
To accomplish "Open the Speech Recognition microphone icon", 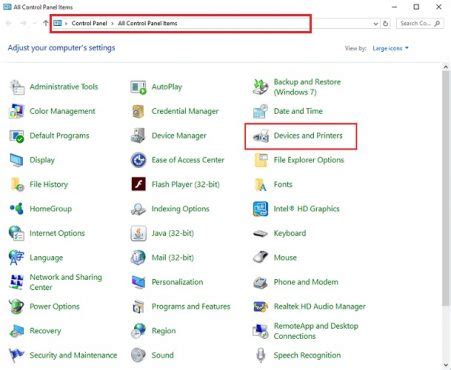I will pyautogui.click(x=261, y=355).
